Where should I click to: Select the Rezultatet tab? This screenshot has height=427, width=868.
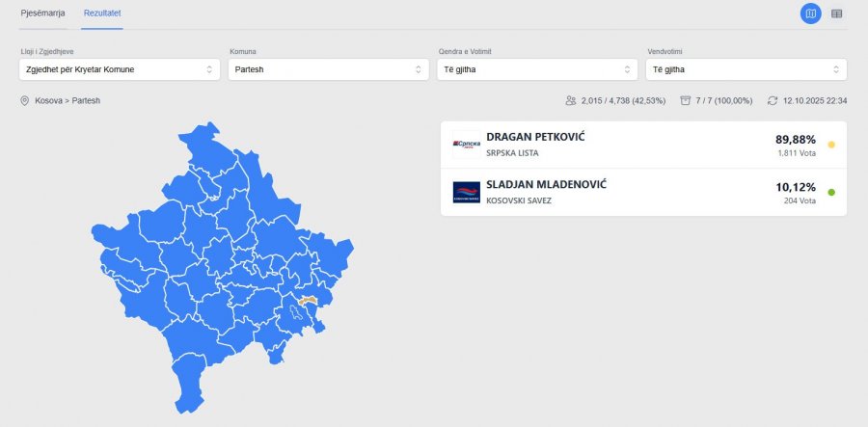point(101,13)
